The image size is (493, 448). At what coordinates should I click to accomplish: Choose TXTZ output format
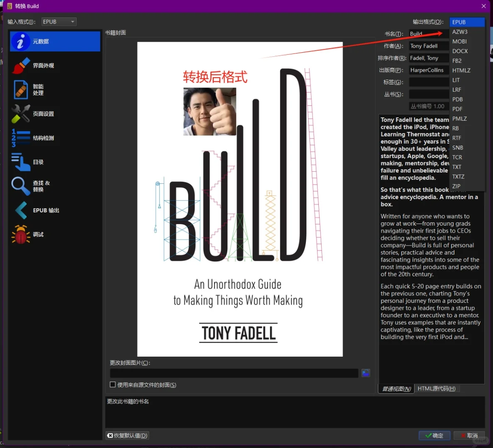pyautogui.click(x=467, y=177)
